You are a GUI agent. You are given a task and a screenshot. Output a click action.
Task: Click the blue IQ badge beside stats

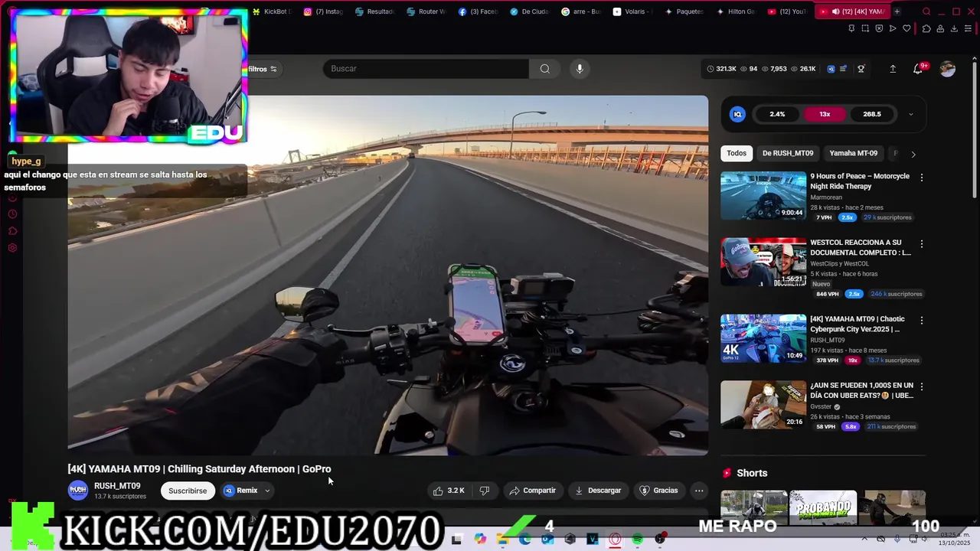(831, 69)
